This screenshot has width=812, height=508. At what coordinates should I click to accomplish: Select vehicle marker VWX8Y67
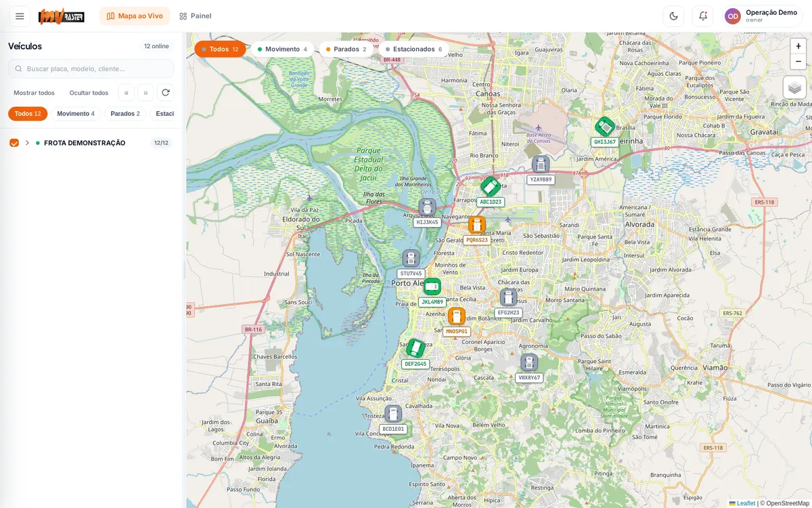pyautogui.click(x=529, y=362)
